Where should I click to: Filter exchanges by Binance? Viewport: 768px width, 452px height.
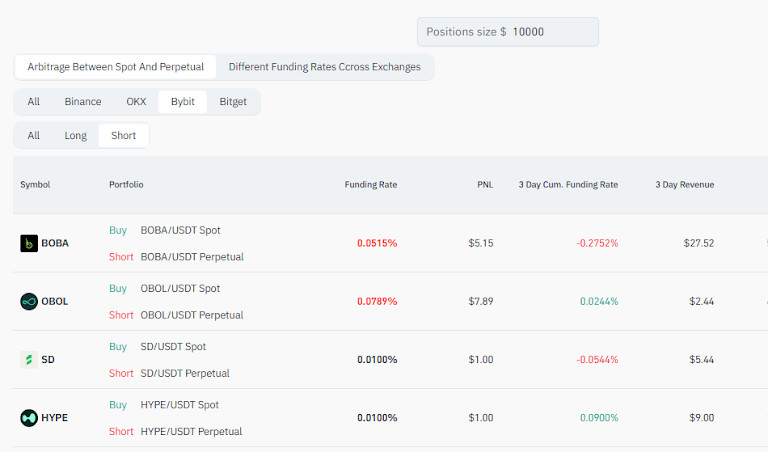(83, 102)
